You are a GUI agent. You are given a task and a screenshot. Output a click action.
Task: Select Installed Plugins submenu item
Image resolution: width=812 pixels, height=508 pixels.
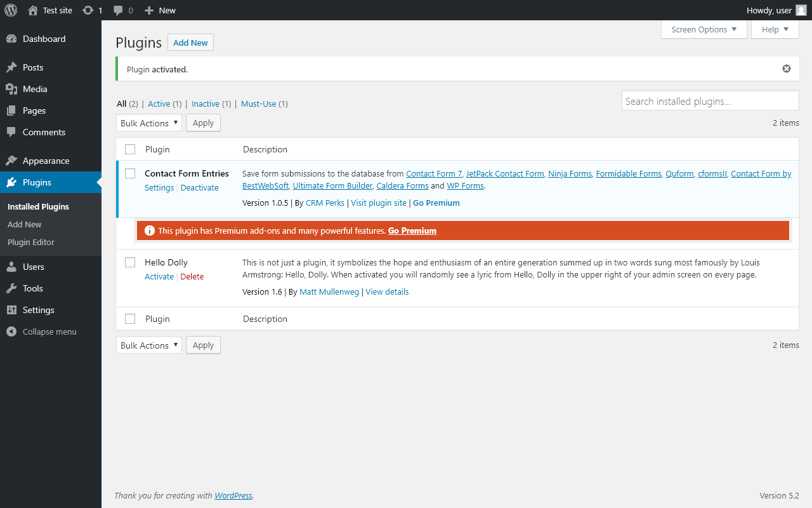38,206
